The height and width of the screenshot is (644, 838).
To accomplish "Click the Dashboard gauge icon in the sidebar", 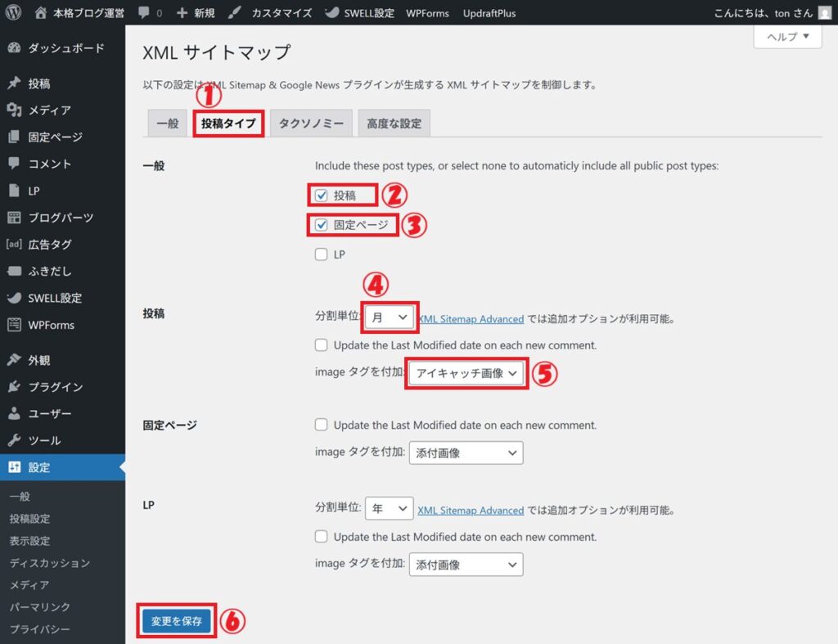I will coord(14,48).
